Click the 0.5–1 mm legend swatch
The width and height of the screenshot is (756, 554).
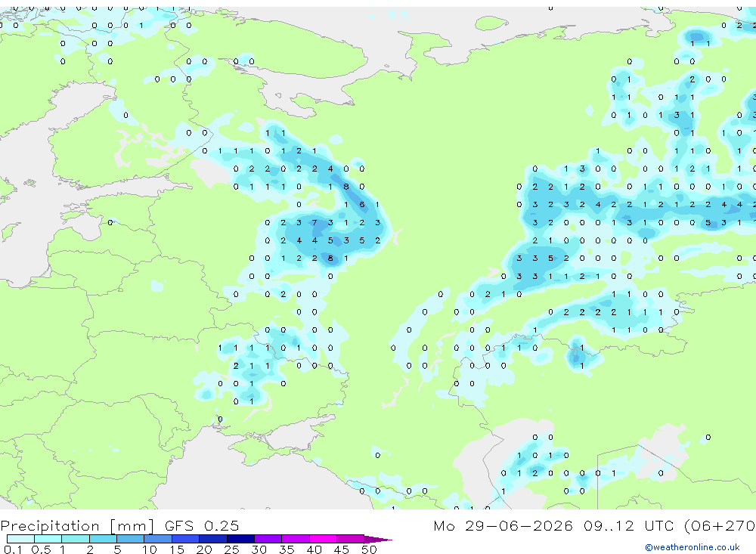click(x=48, y=539)
